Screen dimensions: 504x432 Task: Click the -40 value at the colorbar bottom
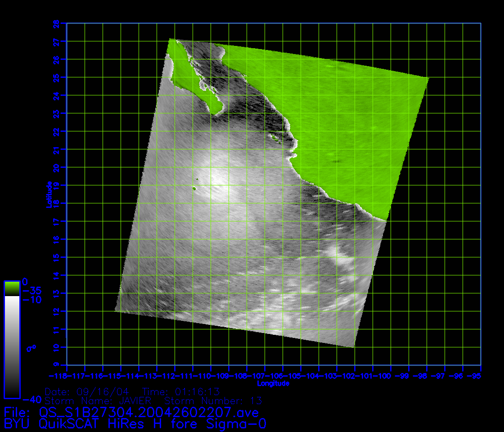(32, 399)
